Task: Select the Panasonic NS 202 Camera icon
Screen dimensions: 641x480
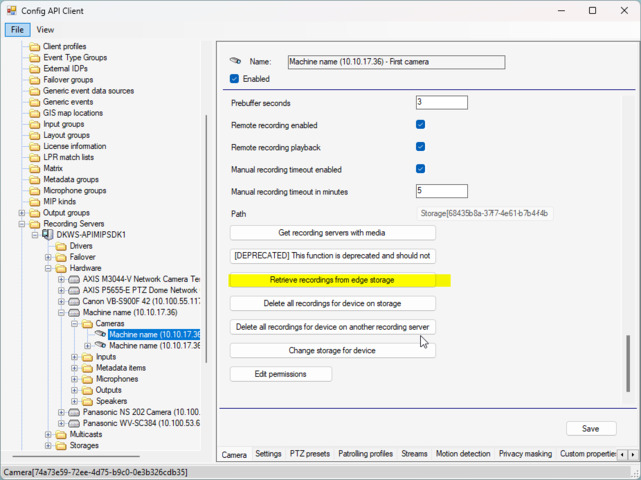Action: point(74,412)
